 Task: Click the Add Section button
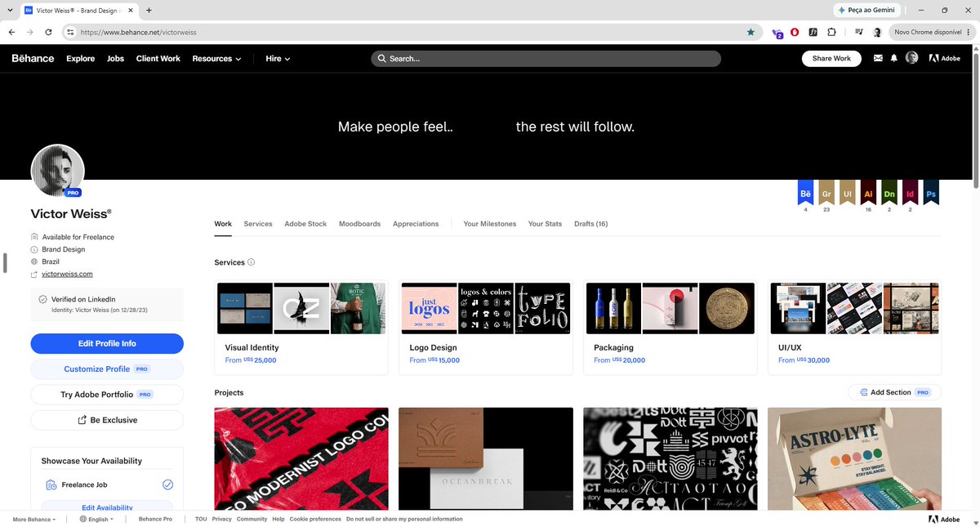point(895,392)
